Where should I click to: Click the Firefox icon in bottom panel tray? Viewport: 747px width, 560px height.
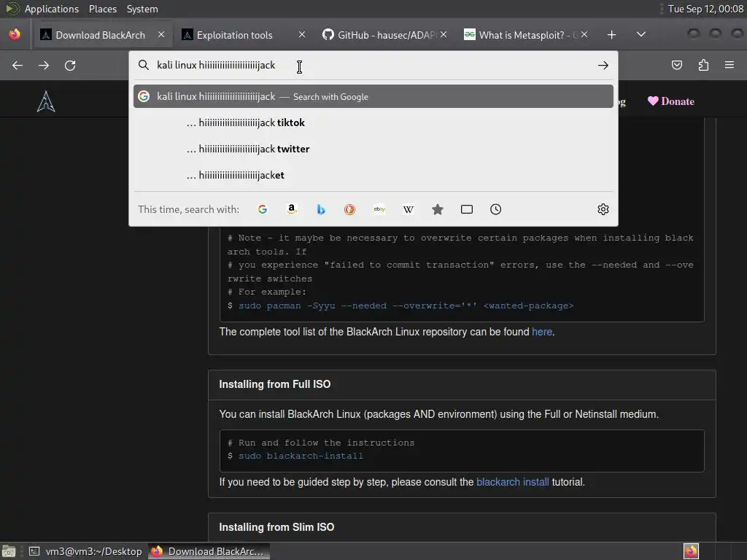(x=691, y=551)
